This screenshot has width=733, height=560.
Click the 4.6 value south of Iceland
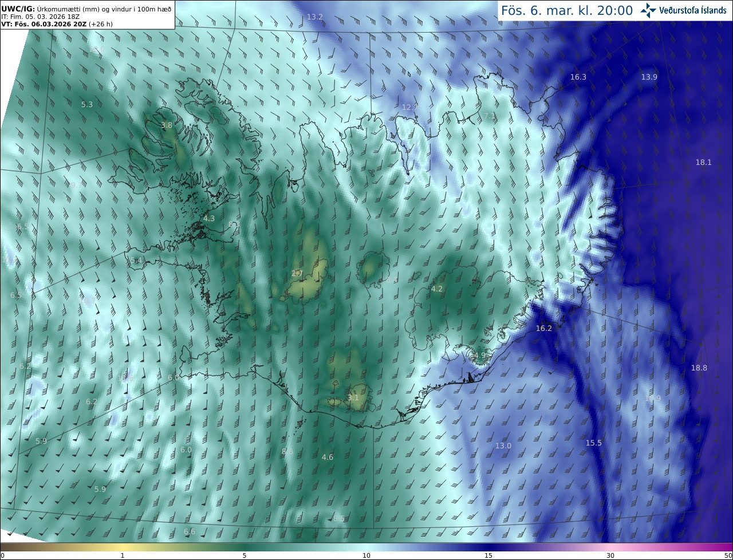328,457
